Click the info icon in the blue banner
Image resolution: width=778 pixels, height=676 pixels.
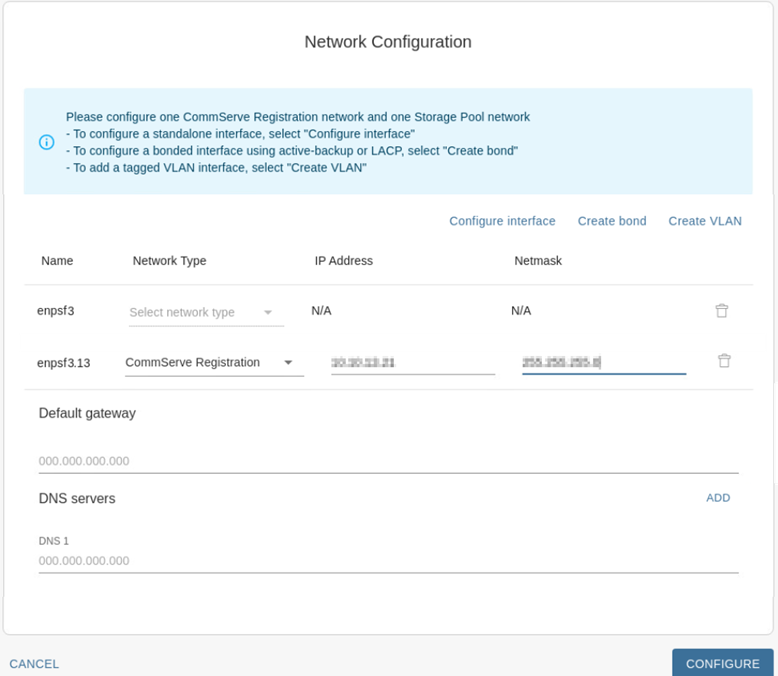pos(46,142)
